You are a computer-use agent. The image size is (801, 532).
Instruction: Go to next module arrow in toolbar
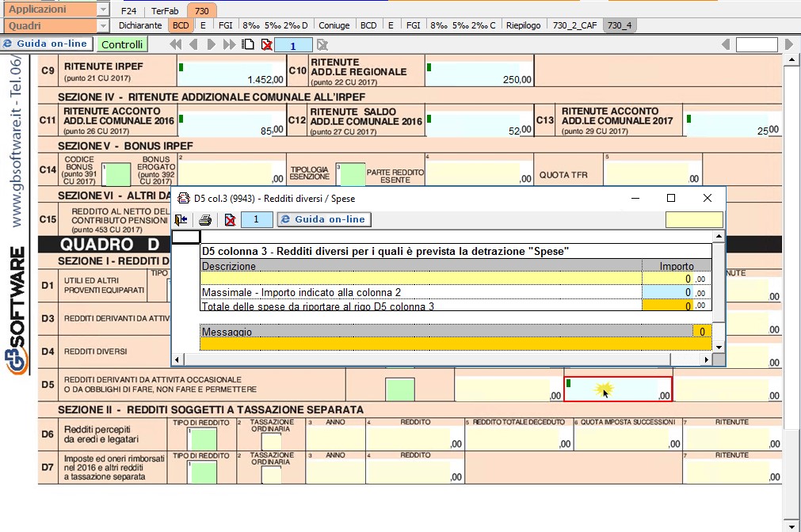211,44
